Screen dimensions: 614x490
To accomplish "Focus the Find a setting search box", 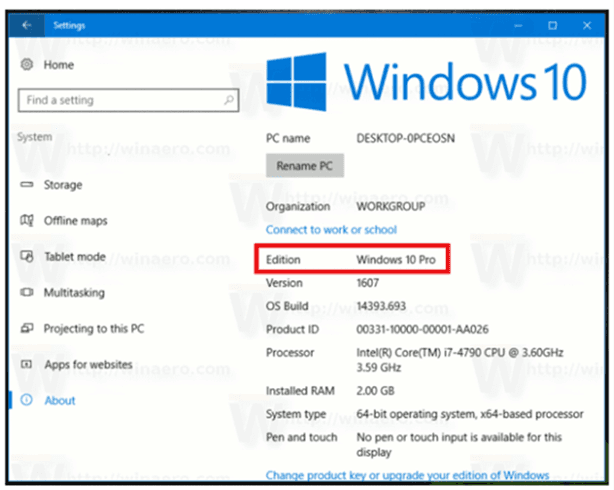I will click(128, 100).
